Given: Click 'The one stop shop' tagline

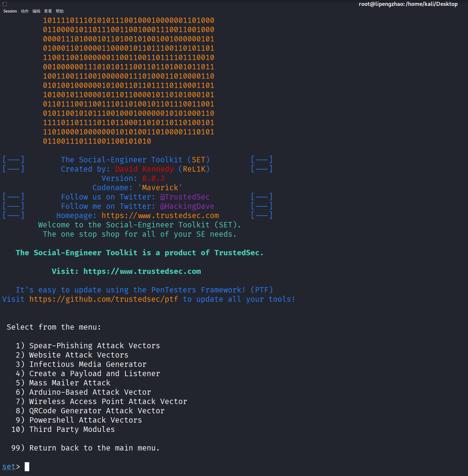Looking at the screenshot, I should [x=140, y=234].
